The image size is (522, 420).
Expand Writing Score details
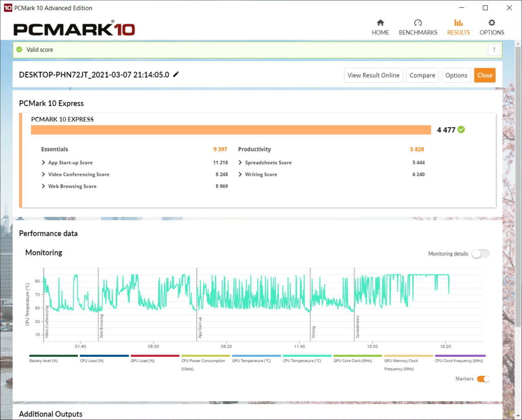pyautogui.click(x=240, y=174)
